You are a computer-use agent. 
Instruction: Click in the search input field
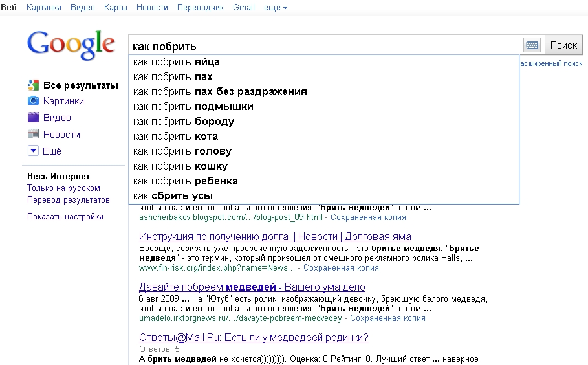point(323,46)
